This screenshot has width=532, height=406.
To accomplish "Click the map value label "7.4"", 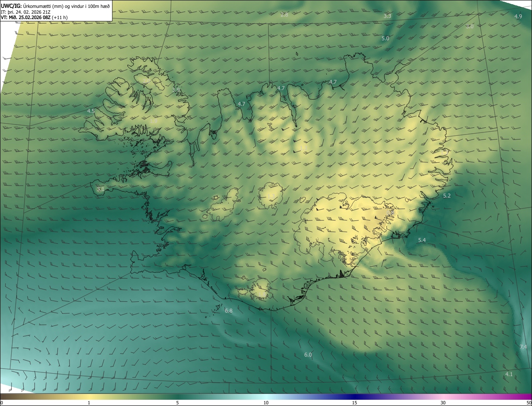I will click(x=523, y=347).
